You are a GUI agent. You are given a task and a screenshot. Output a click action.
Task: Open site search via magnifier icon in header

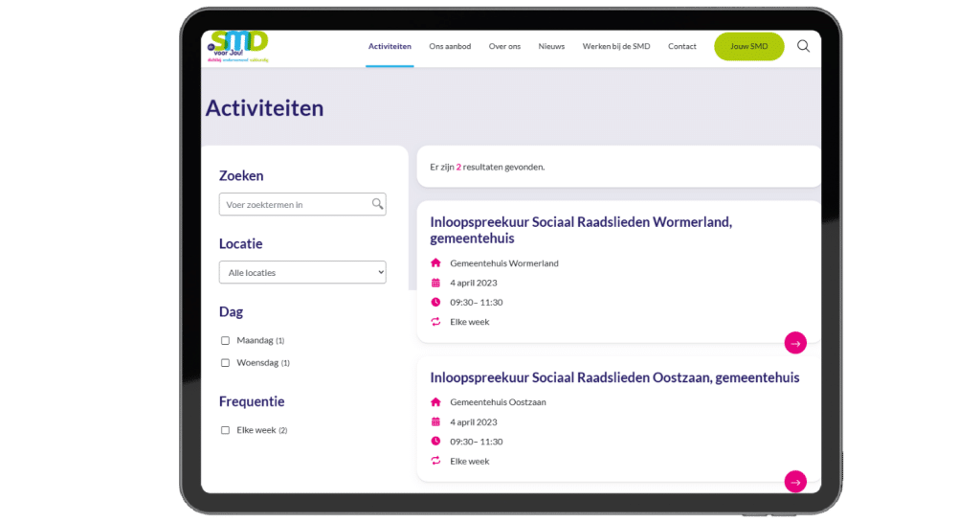tap(803, 46)
